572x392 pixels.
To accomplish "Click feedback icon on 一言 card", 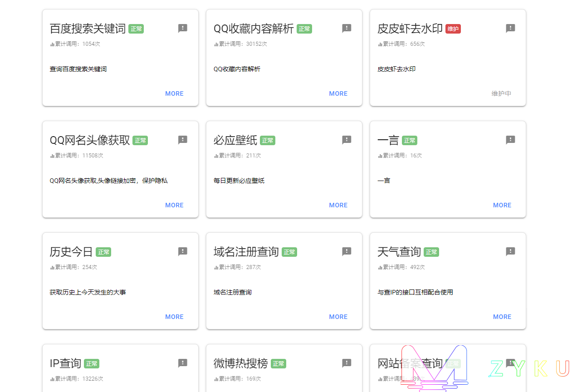I will click(510, 140).
